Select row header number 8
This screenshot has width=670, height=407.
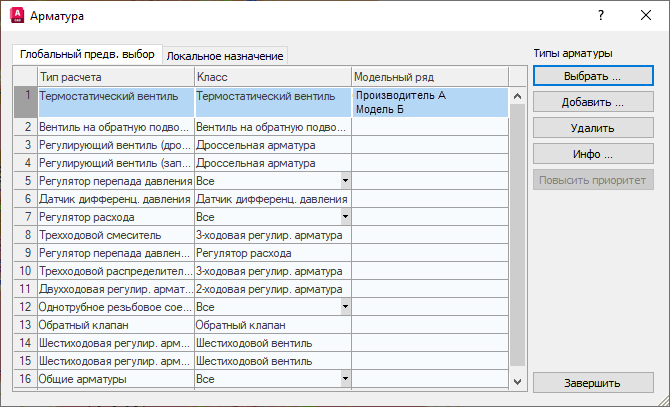pyautogui.click(x=26, y=235)
